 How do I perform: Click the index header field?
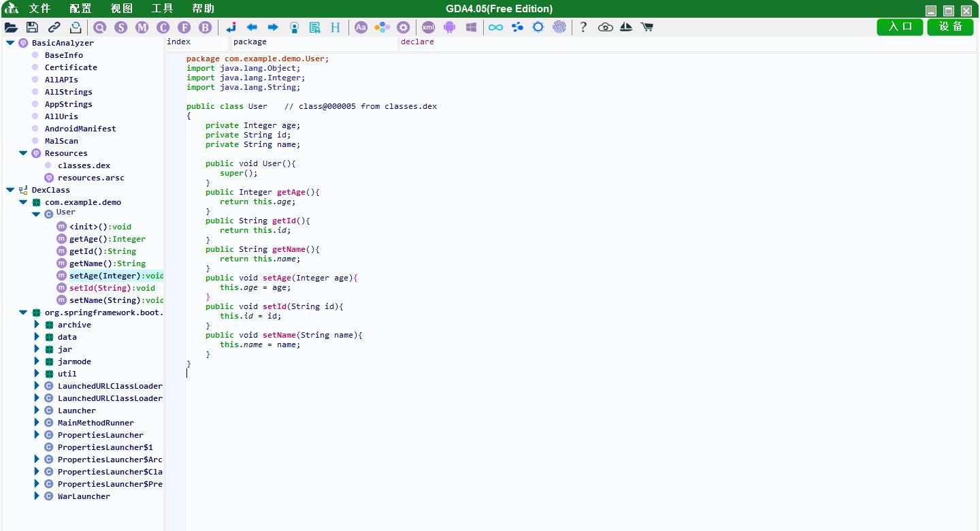tap(196, 43)
